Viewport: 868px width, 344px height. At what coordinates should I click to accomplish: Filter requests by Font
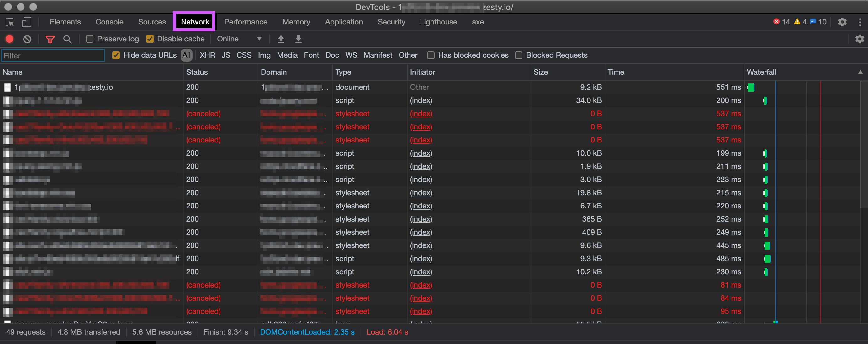point(311,55)
